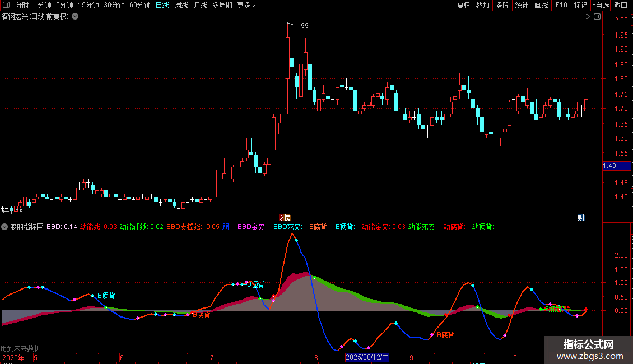Click the 动能辅线: 0.02 readout
The height and width of the screenshot is (364, 633).
tap(142, 227)
